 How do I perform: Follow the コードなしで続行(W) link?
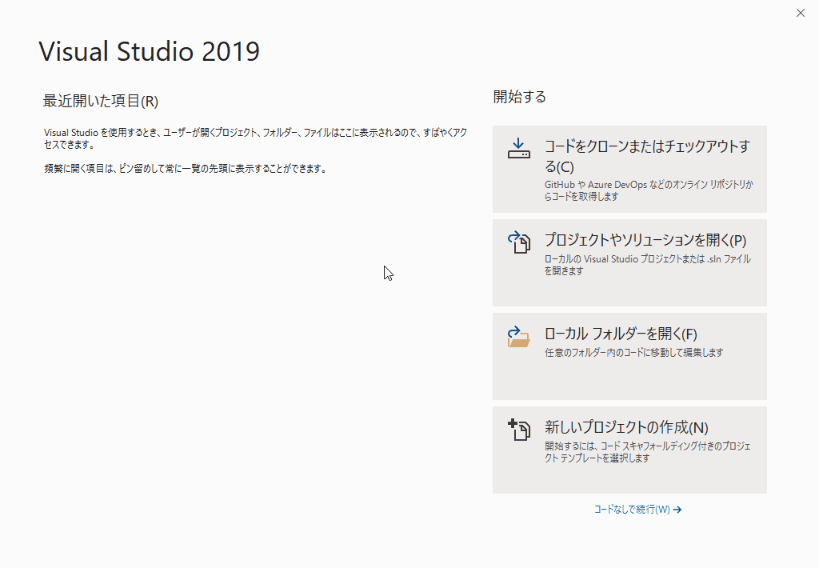[x=637, y=509]
